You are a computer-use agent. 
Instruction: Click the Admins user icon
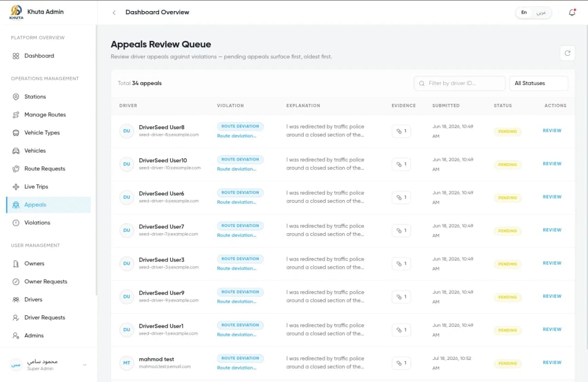[16, 336]
